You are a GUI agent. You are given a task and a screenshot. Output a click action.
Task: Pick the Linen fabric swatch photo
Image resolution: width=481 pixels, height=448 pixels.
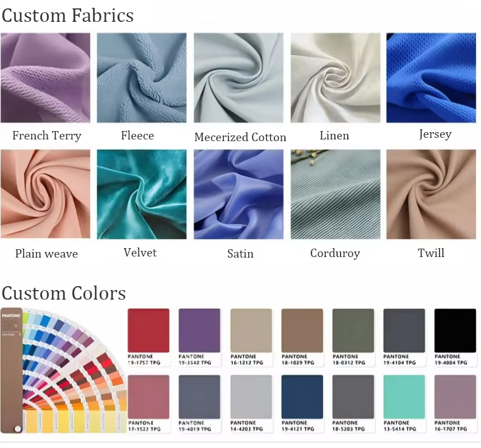335,78
